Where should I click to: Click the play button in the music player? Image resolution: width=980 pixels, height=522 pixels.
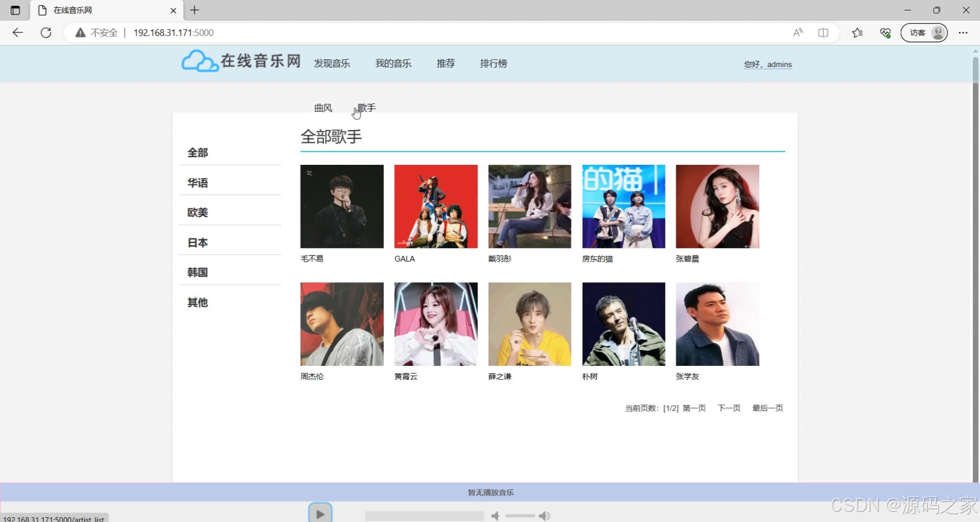pyautogui.click(x=319, y=512)
